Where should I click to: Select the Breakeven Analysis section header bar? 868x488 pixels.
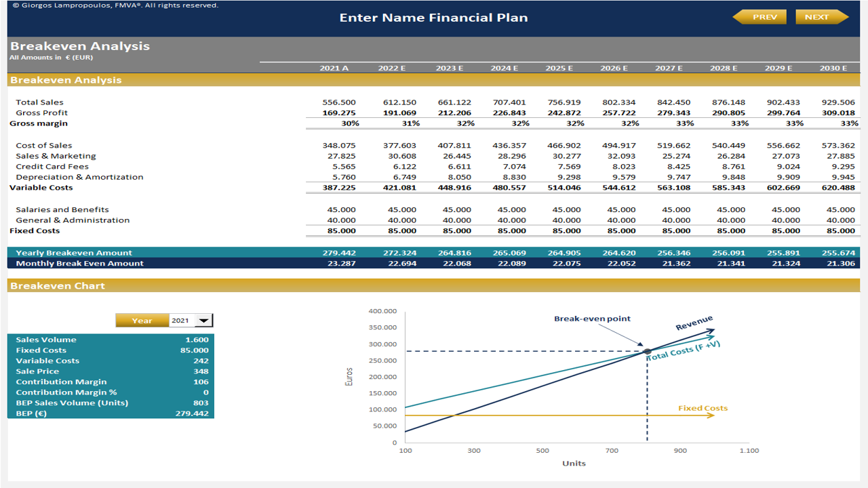pos(68,79)
